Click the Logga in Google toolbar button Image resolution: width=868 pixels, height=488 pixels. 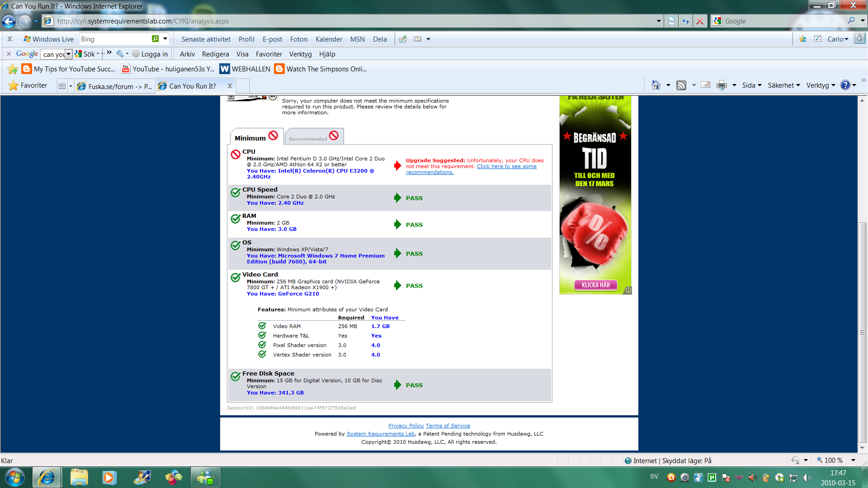pyautogui.click(x=150, y=54)
